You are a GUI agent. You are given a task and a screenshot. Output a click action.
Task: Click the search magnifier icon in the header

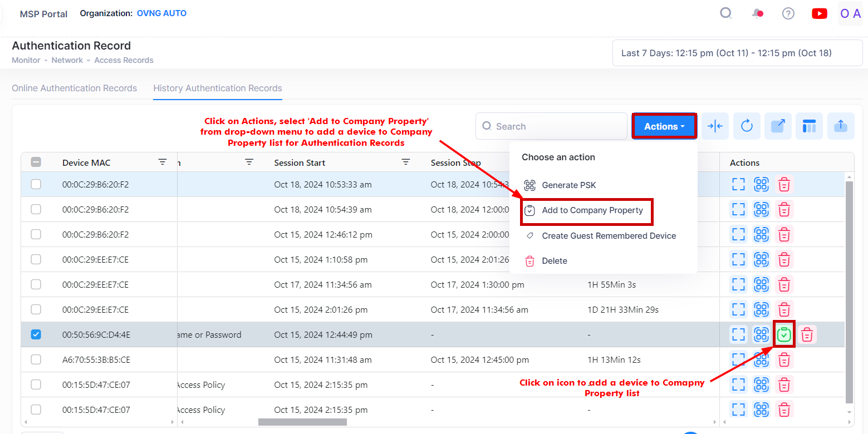[725, 13]
